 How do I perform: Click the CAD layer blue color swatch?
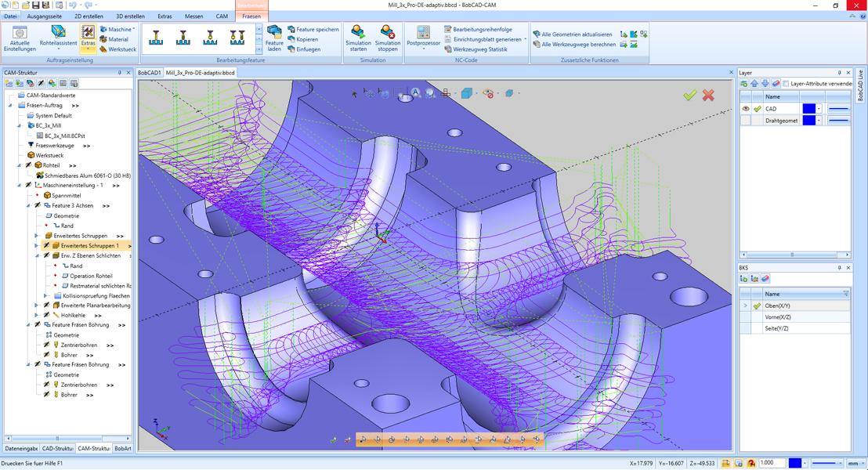coord(808,109)
